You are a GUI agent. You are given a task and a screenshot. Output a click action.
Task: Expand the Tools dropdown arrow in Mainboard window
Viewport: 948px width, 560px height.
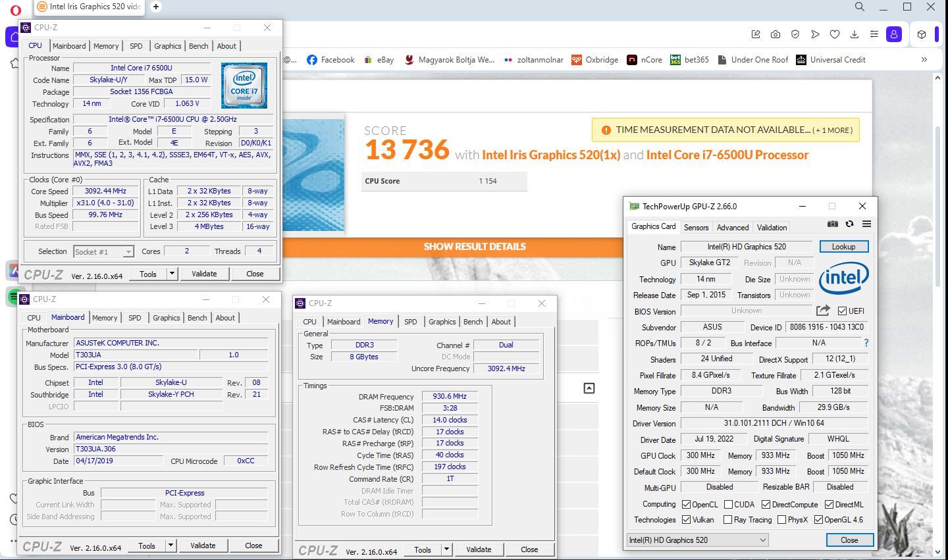[x=171, y=546]
